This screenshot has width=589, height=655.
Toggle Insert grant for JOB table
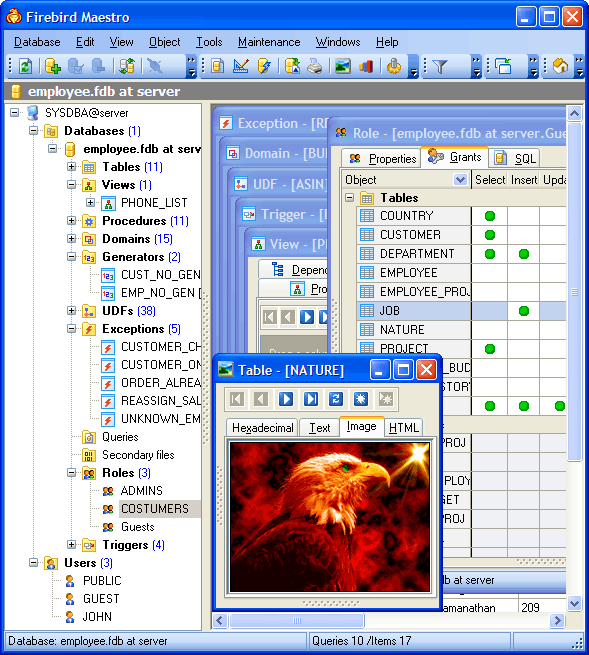[x=524, y=311]
